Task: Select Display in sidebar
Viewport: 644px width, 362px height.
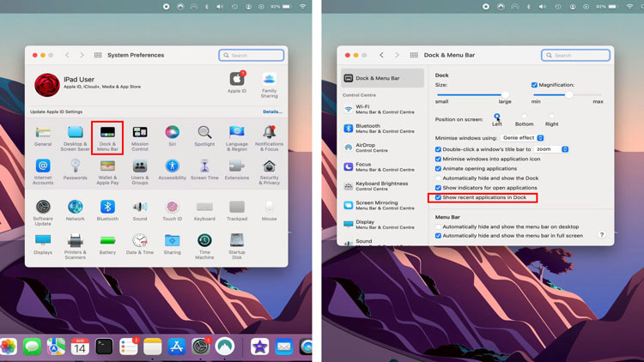Action: tap(382, 225)
